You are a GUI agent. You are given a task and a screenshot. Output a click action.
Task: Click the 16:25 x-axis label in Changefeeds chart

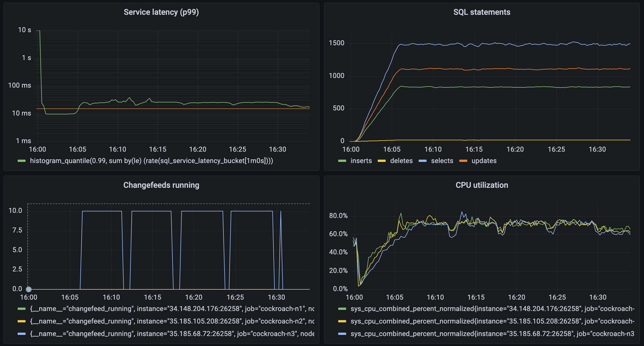(235, 297)
